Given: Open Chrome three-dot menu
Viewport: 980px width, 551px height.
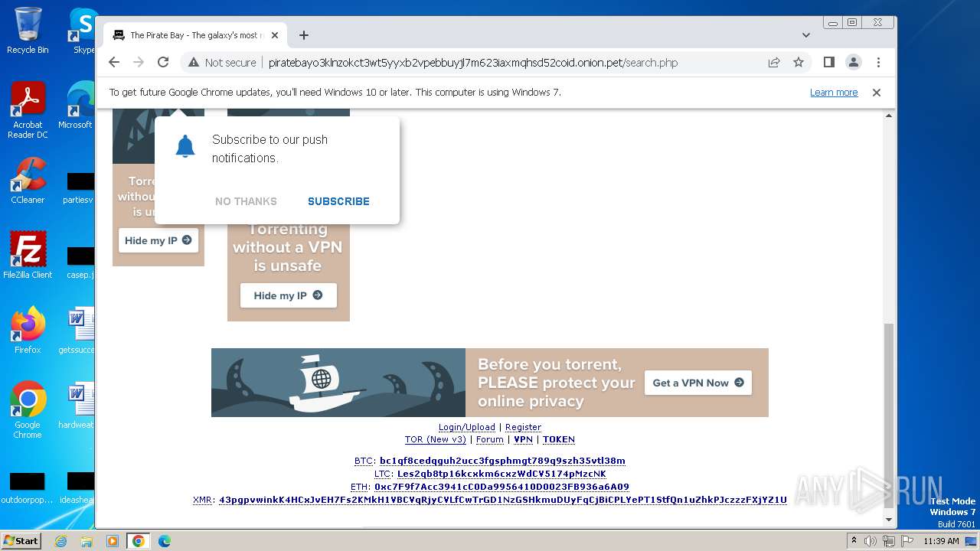Looking at the screenshot, I should 878,63.
